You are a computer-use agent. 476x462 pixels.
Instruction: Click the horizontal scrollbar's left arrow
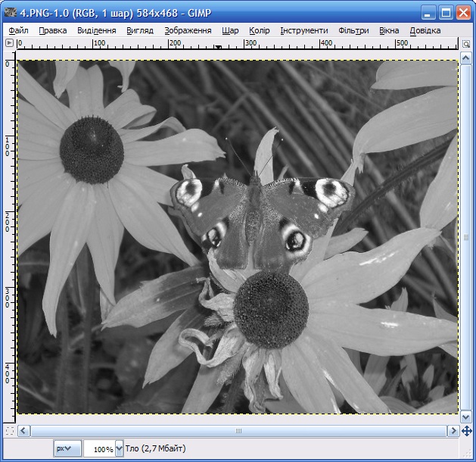pos(23,431)
